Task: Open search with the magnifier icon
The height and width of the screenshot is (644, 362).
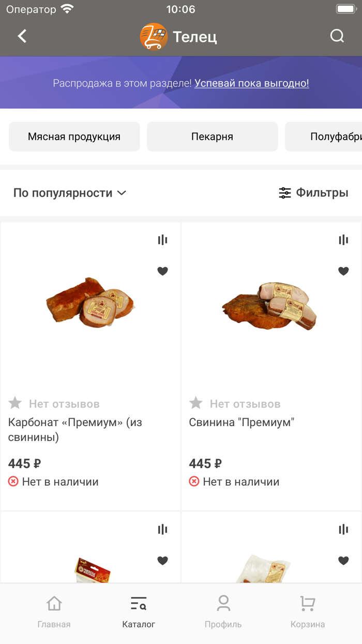Action: tap(337, 36)
